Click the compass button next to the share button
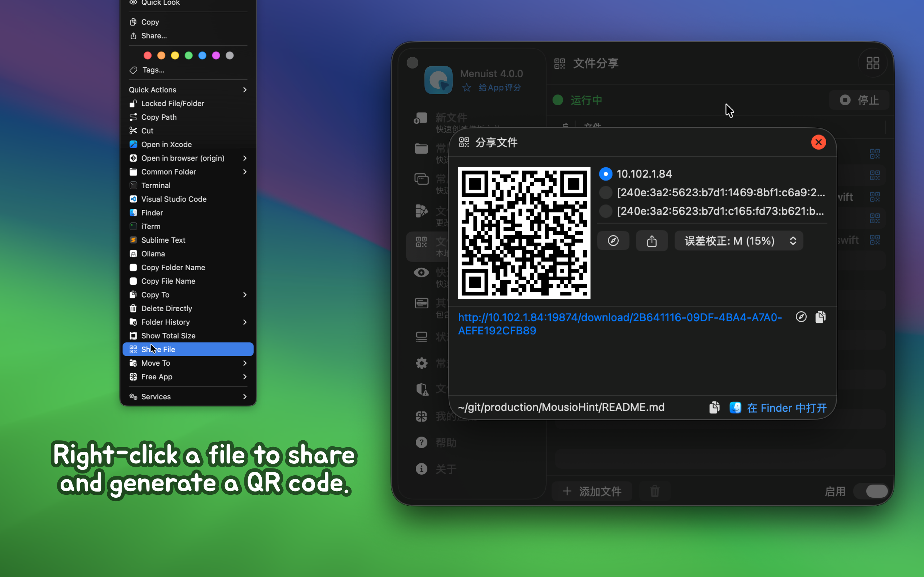924x577 pixels. (613, 241)
